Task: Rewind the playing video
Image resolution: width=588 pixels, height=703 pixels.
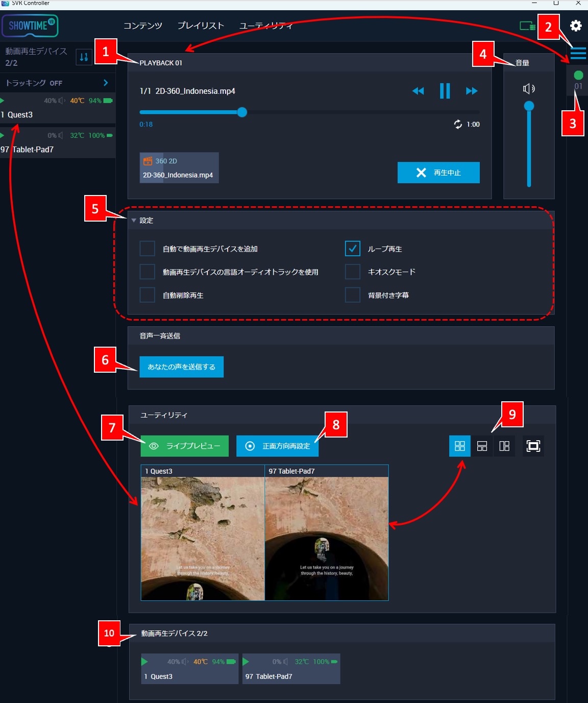Action: [418, 91]
